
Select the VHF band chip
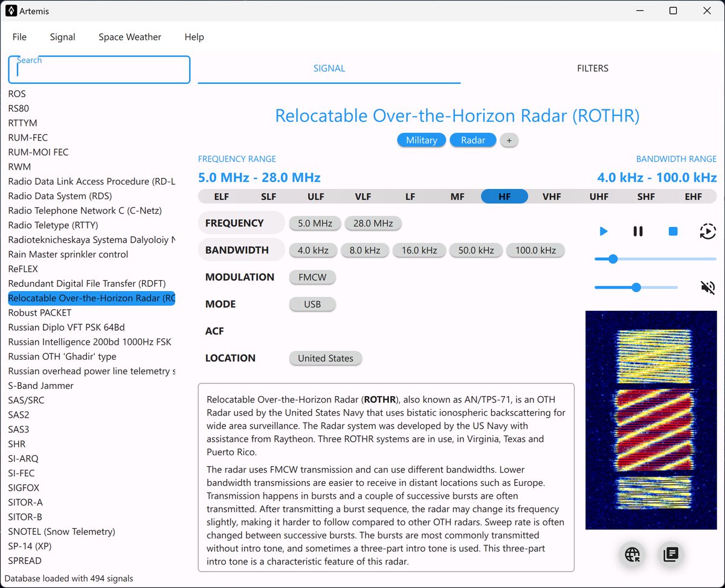coord(552,196)
